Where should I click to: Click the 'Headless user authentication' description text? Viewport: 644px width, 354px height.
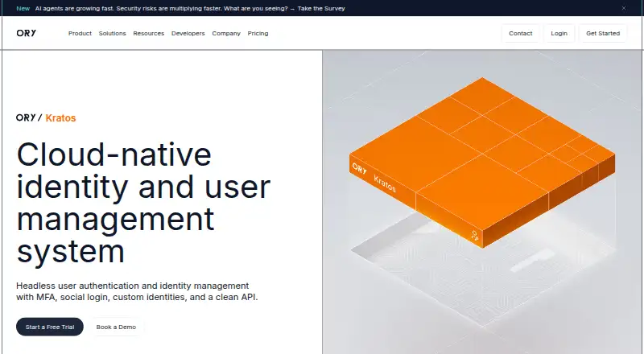(x=137, y=291)
